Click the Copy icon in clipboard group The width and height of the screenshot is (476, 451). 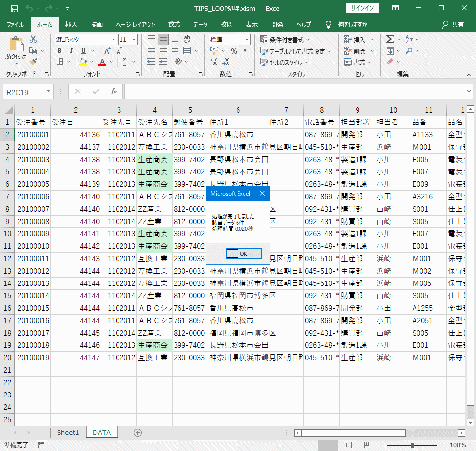click(33, 51)
